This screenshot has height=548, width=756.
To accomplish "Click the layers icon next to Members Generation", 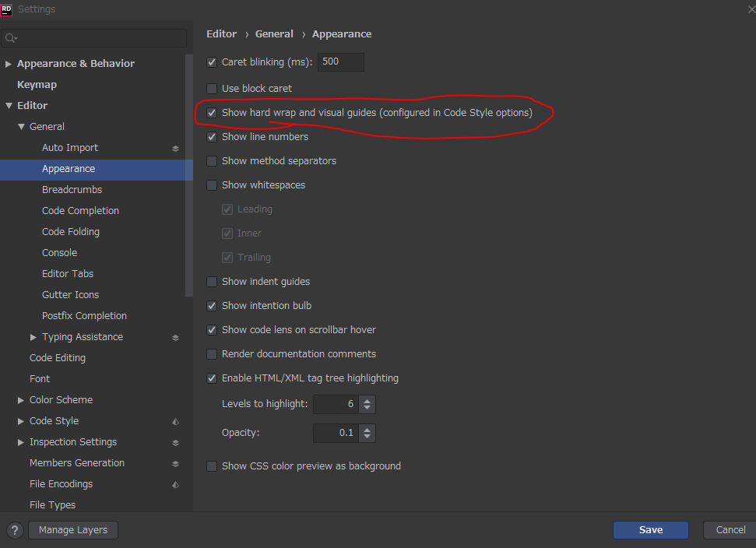I will [175, 463].
